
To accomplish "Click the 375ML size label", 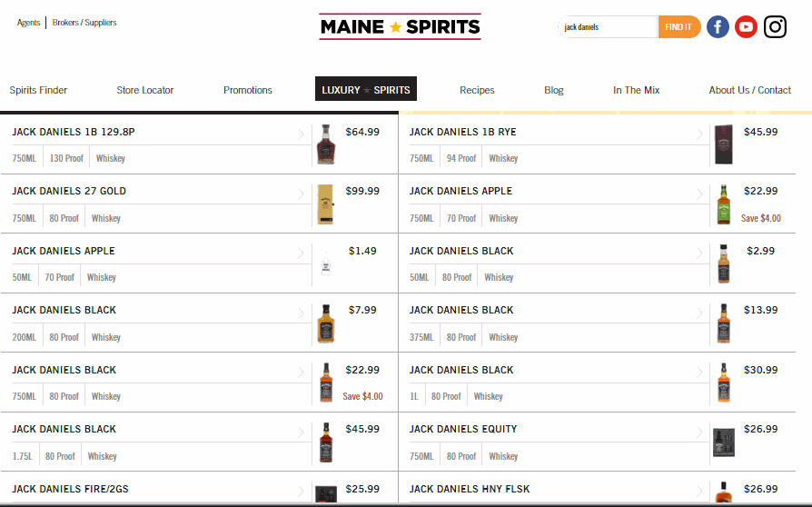I will pos(421,338).
